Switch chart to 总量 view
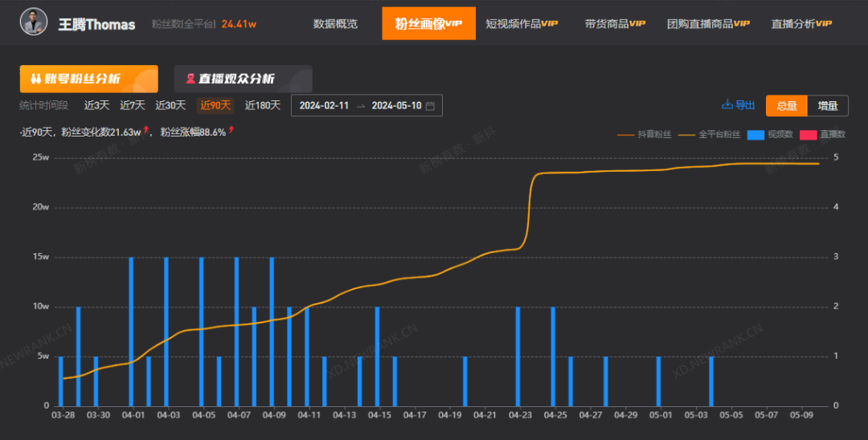 pos(786,106)
